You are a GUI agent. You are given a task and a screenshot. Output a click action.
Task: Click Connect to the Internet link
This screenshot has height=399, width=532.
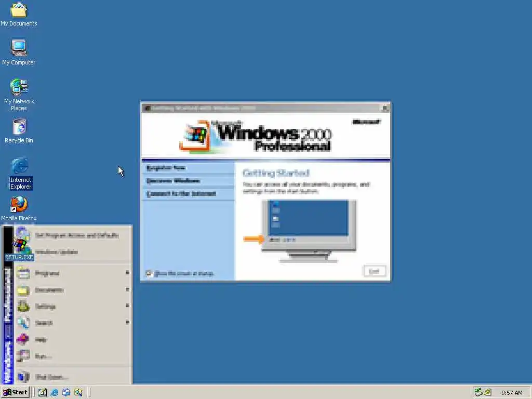pyautogui.click(x=181, y=194)
